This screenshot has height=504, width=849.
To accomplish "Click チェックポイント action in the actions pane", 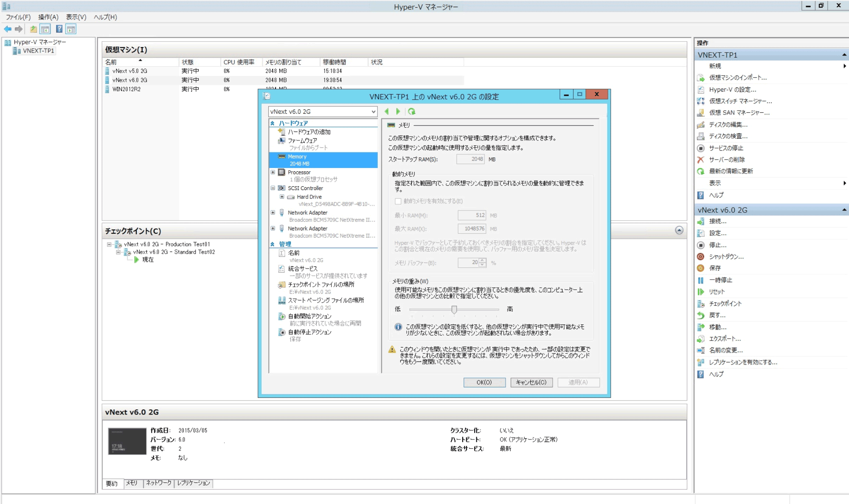I will click(725, 304).
